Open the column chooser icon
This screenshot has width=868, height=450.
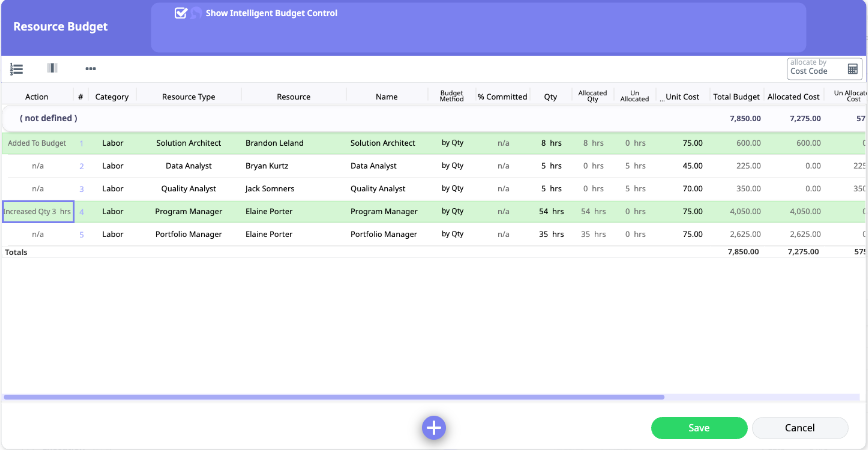click(x=52, y=68)
